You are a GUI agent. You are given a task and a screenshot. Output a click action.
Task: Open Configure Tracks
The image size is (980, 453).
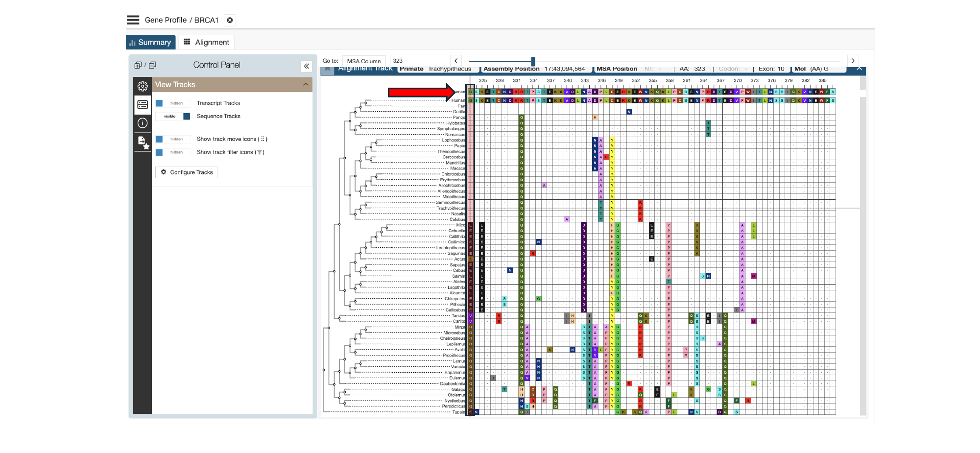187,172
